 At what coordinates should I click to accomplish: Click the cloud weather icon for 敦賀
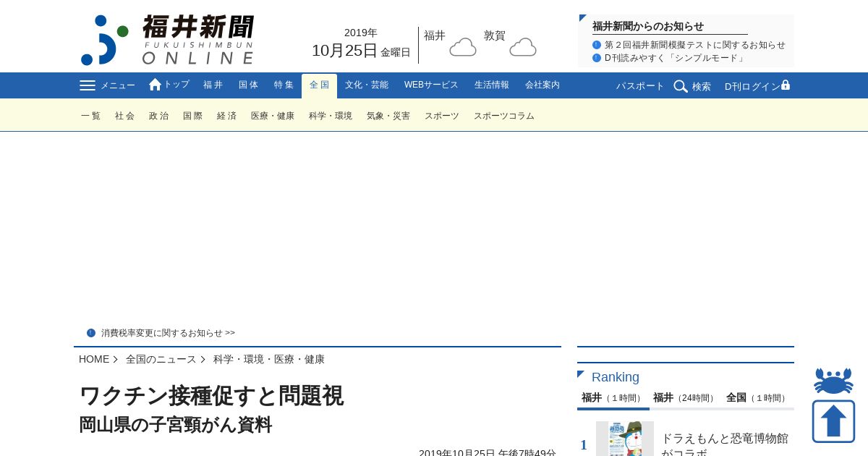tap(523, 48)
